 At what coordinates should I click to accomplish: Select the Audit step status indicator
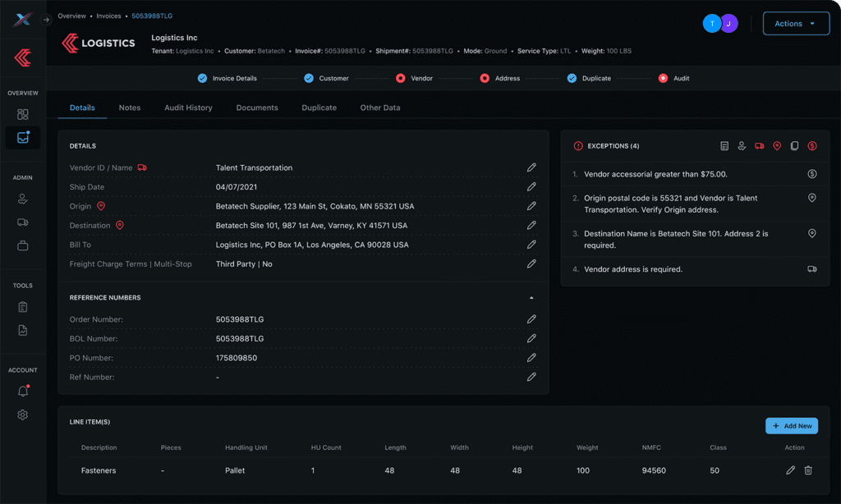point(663,79)
